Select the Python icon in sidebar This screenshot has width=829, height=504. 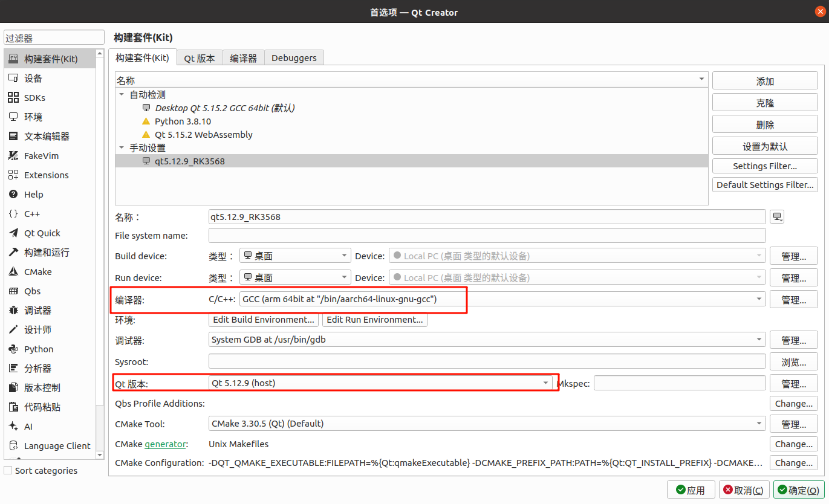pyautogui.click(x=13, y=349)
